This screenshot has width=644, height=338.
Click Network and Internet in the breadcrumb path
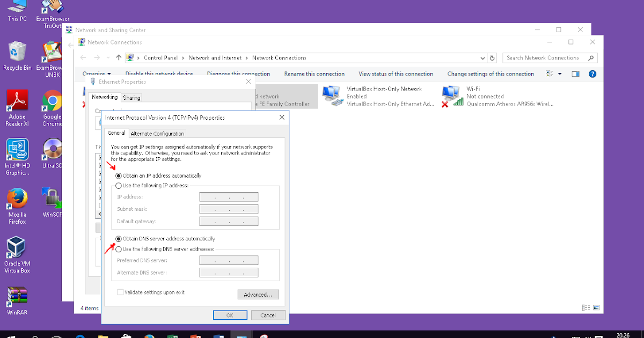tap(213, 57)
